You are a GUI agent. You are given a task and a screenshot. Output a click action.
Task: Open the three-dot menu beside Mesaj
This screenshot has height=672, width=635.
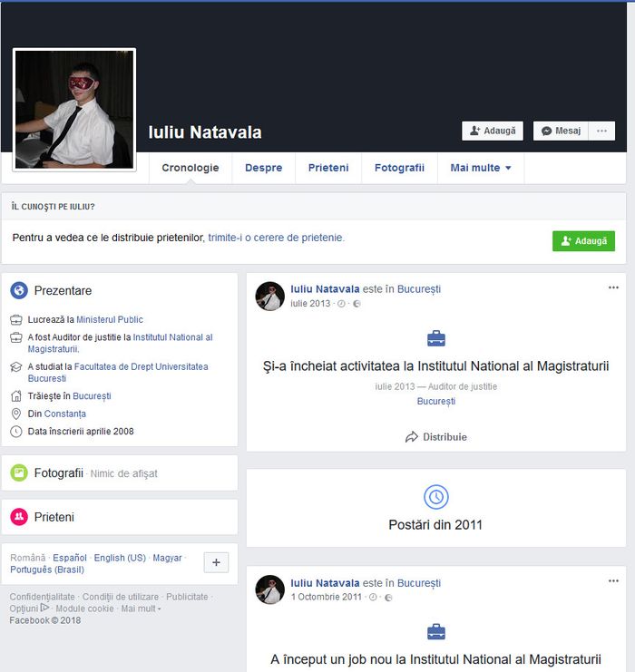coord(601,131)
